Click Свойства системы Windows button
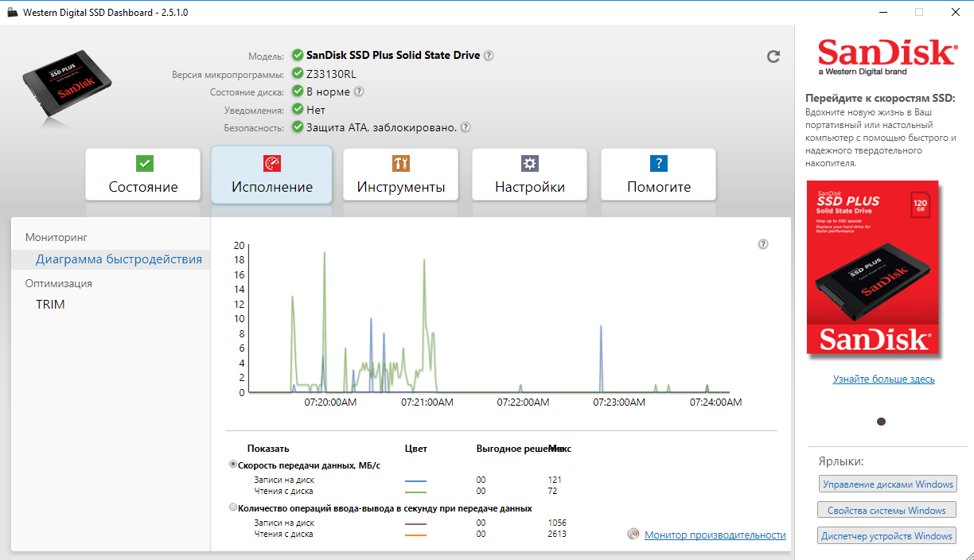Viewport: 974px width, 560px height. (x=886, y=511)
